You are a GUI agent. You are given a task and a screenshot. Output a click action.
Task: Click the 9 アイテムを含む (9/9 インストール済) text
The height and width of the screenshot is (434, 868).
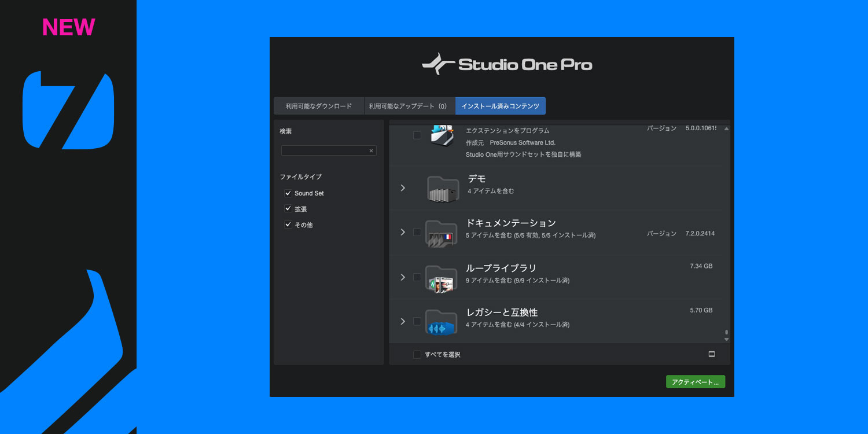click(517, 281)
